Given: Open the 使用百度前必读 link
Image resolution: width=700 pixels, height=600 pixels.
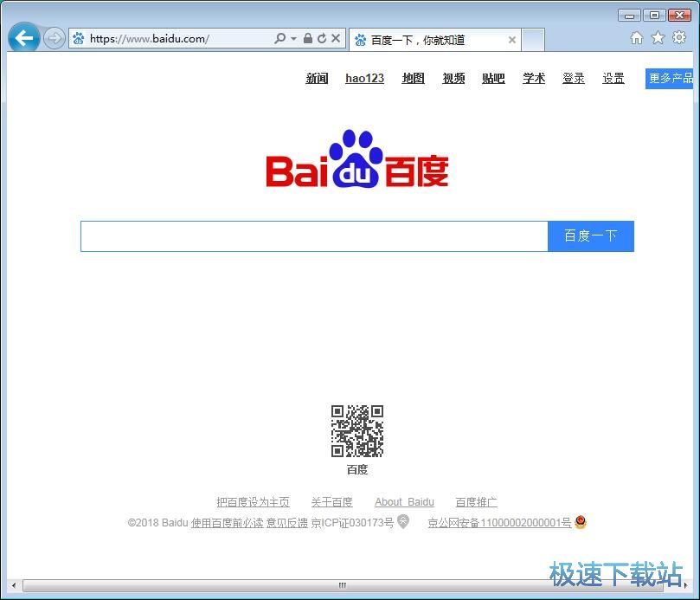Looking at the screenshot, I should pyautogui.click(x=228, y=523).
